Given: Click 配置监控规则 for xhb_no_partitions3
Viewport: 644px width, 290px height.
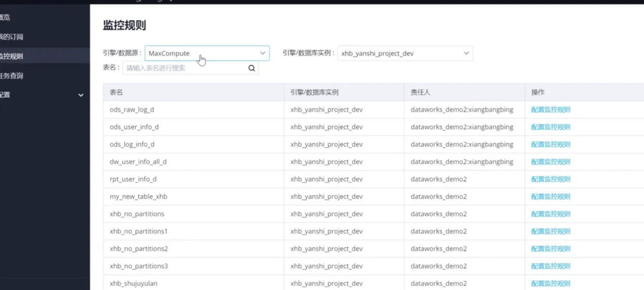Looking at the screenshot, I should click(x=551, y=266).
